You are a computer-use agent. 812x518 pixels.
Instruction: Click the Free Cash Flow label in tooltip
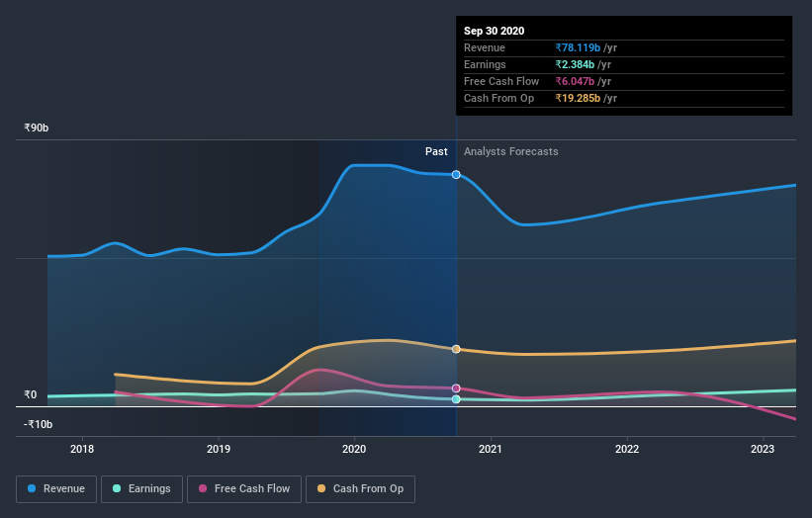(x=501, y=81)
